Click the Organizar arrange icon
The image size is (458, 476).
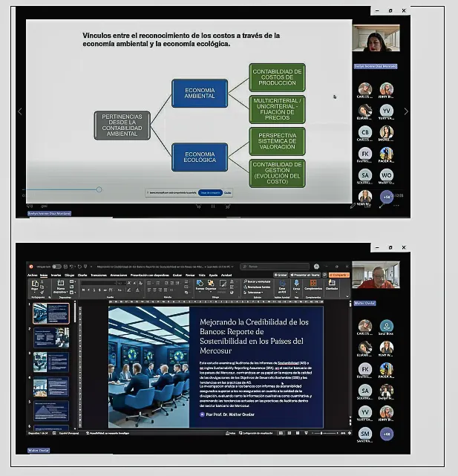(x=211, y=285)
